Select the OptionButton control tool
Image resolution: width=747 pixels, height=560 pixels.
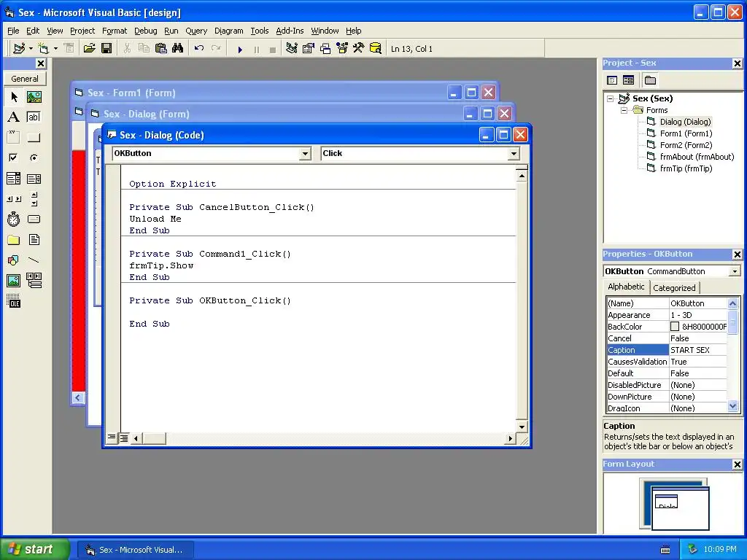[x=34, y=157]
